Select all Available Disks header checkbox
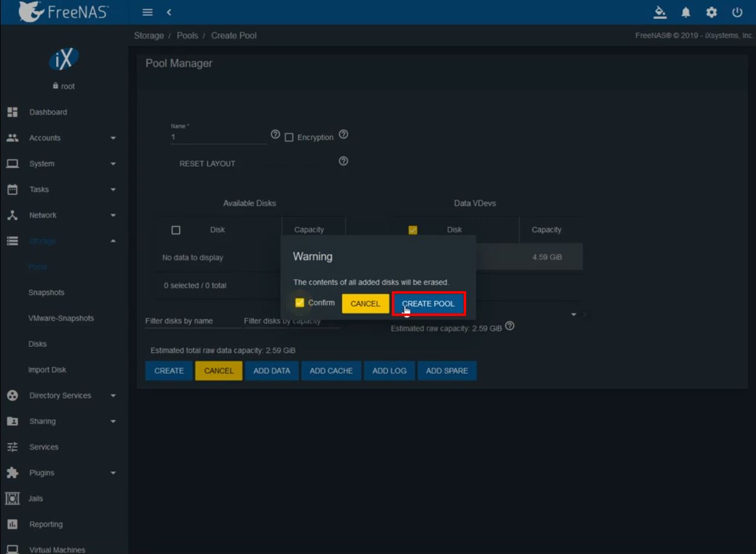 pyautogui.click(x=176, y=230)
